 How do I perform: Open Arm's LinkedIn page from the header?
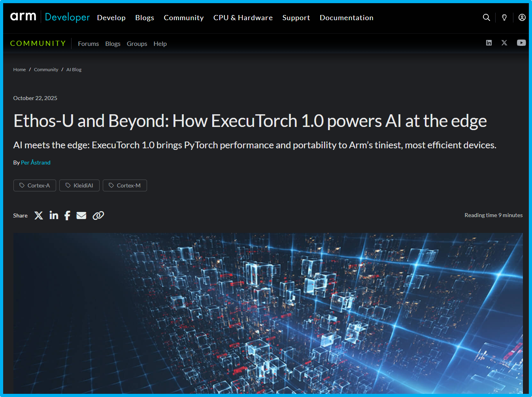click(489, 43)
